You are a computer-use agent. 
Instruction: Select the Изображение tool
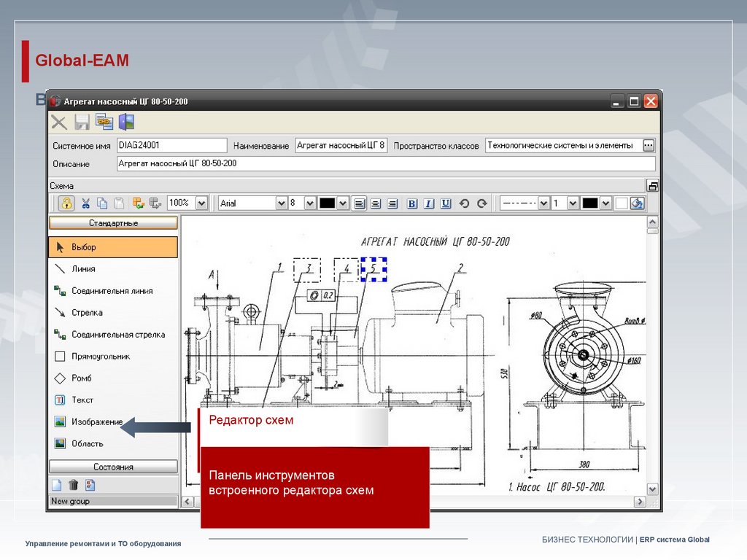[x=113, y=422]
